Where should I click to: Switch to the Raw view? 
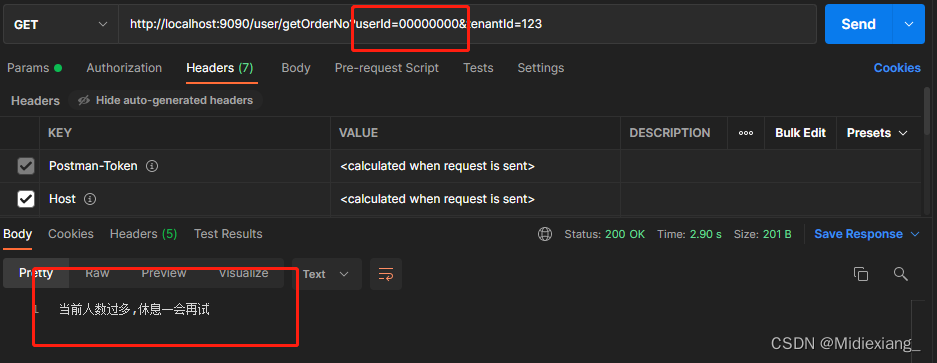97,273
